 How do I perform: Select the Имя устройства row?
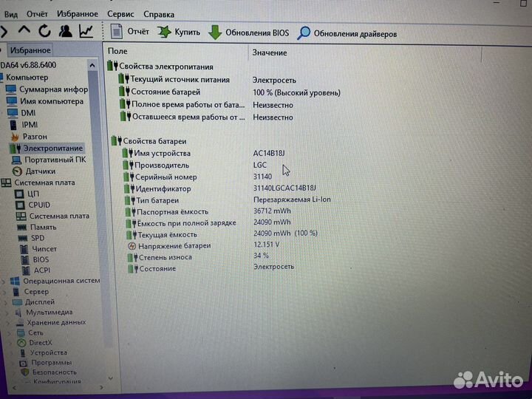203,154
